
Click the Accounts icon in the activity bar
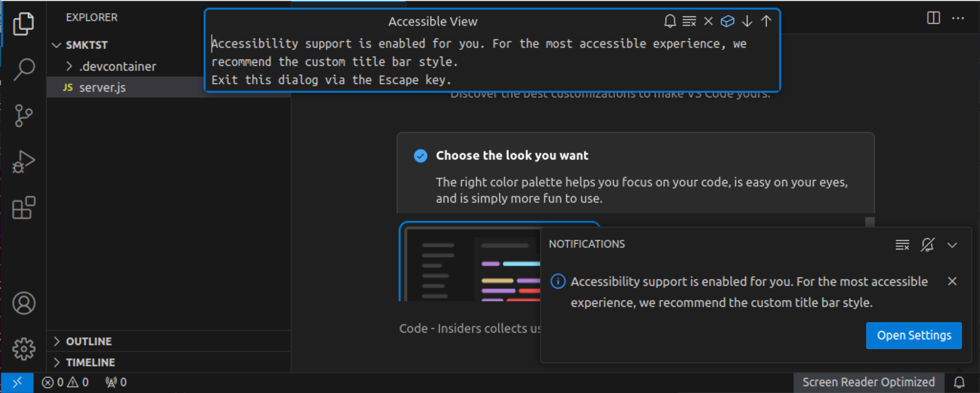[23, 303]
